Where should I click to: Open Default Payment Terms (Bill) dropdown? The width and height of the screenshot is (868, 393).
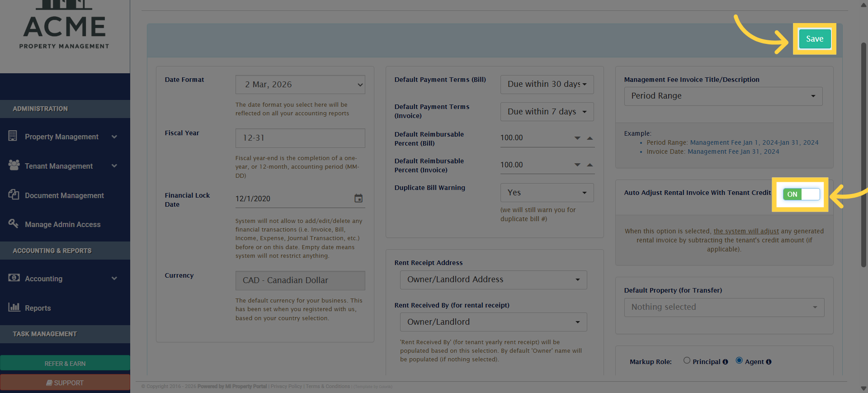coord(547,84)
